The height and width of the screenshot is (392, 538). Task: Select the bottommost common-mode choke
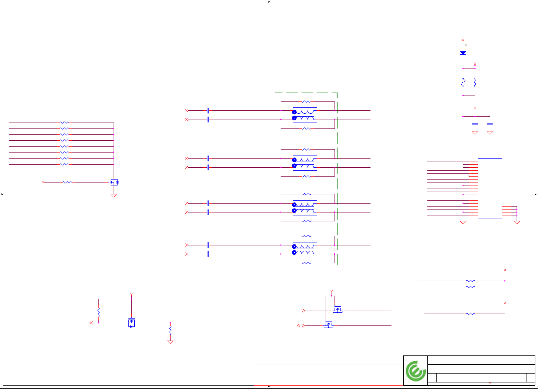coord(305,250)
